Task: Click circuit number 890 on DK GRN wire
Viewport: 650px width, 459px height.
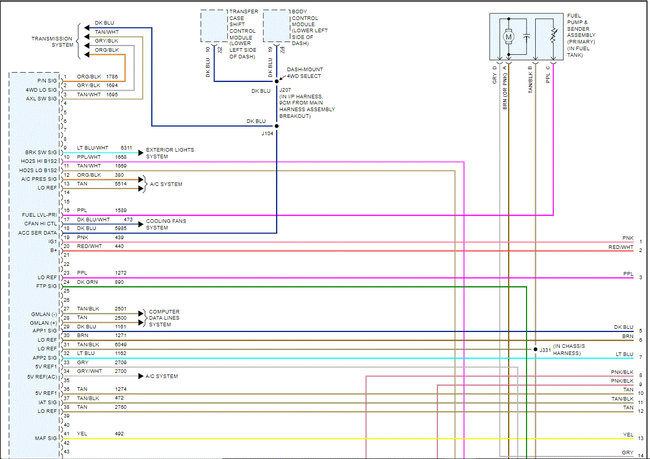Action: pos(119,282)
